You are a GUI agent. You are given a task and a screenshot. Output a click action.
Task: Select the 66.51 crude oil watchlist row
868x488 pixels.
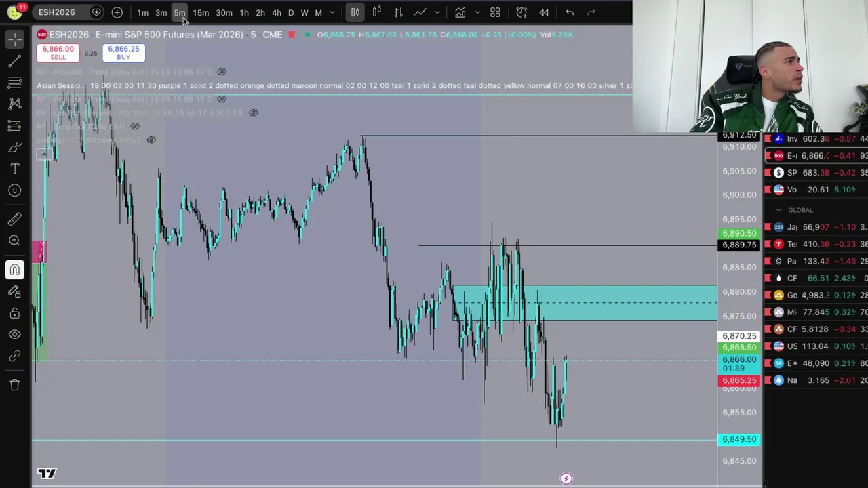tap(816, 278)
